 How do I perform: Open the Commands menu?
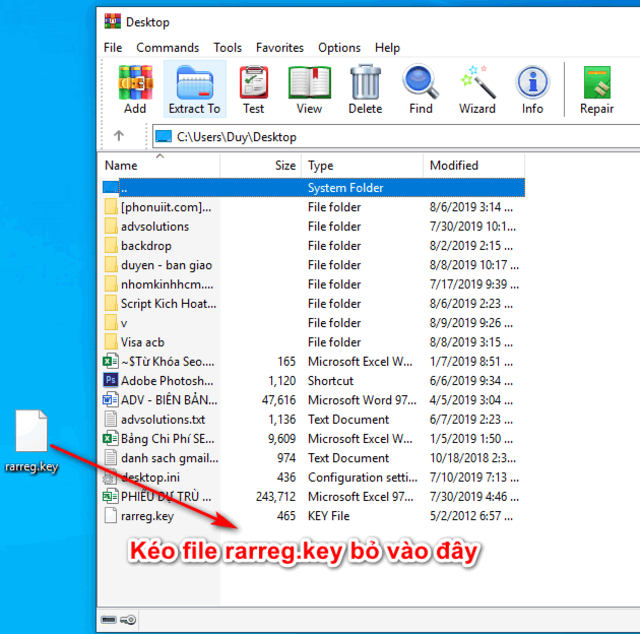167,48
